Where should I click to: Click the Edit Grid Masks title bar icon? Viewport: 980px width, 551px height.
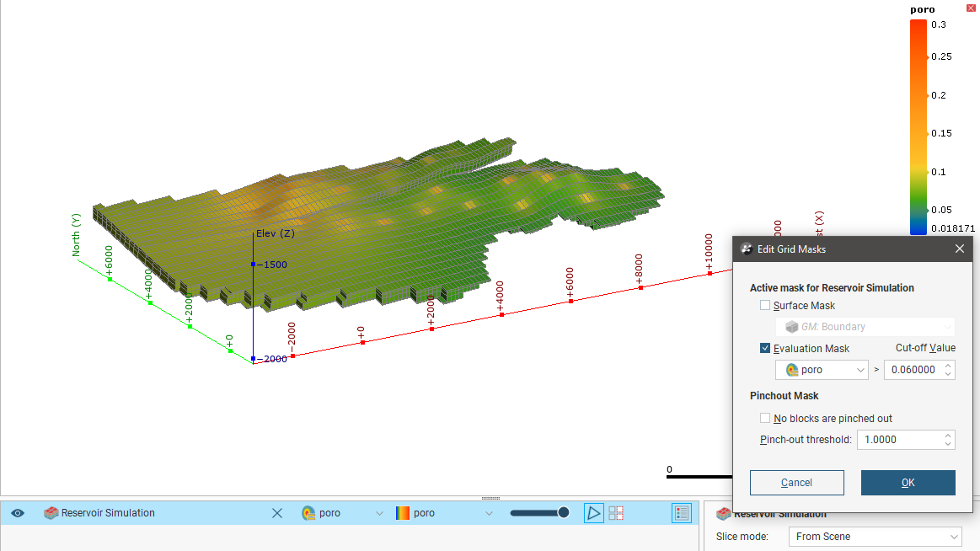pyautogui.click(x=746, y=249)
